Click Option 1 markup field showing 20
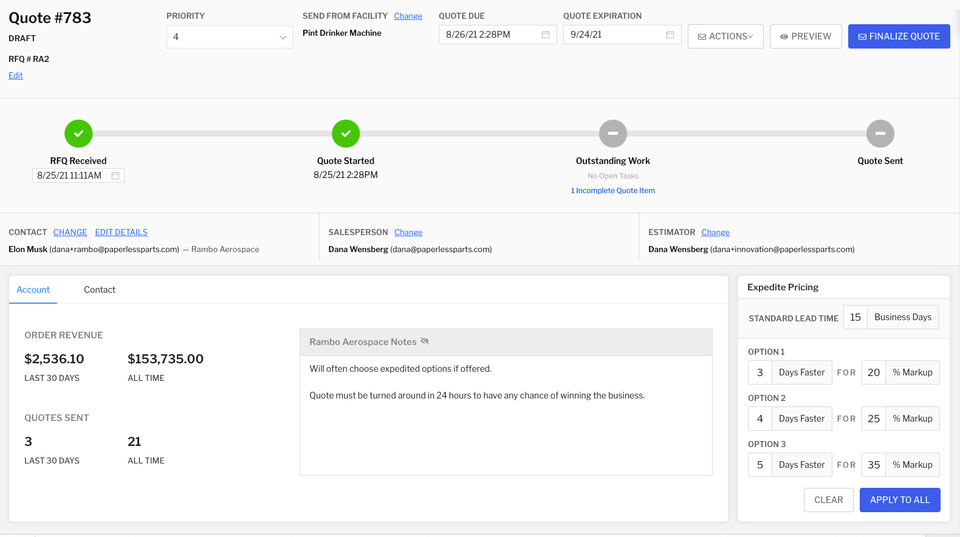Viewport: 960px width, 537px height. pyautogui.click(x=874, y=372)
